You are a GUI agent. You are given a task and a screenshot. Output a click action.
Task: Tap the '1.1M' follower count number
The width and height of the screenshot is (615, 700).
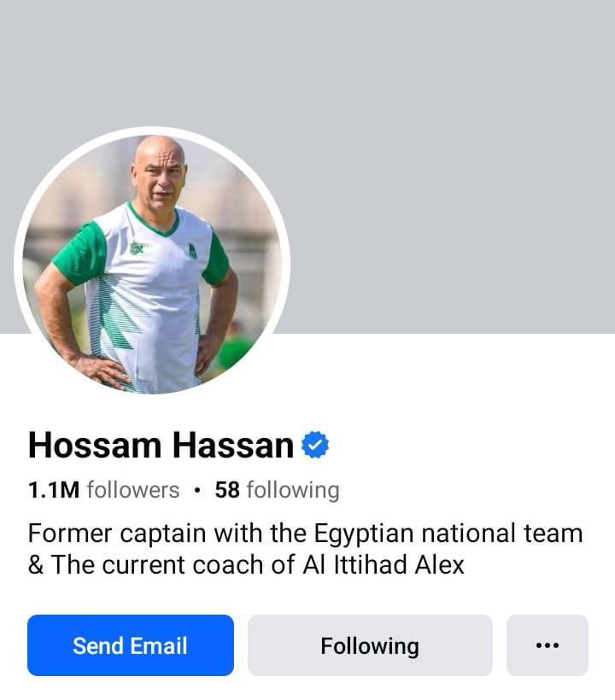54,490
